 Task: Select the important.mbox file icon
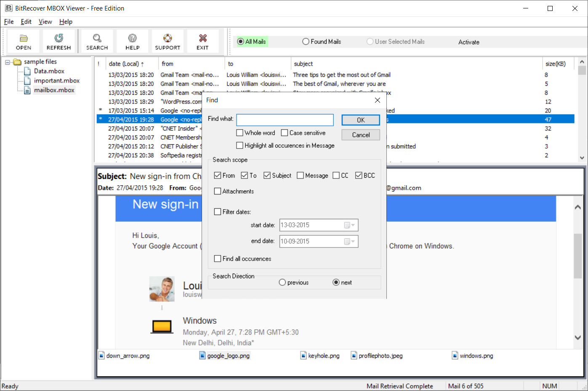[27, 80]
